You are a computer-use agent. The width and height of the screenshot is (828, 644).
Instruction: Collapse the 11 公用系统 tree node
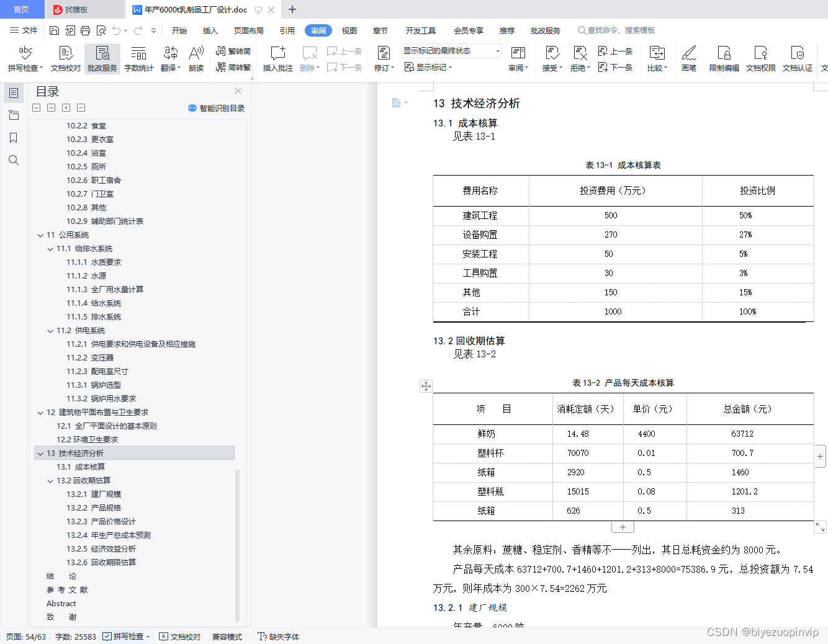pyautogui.click(x=40, y=235)
